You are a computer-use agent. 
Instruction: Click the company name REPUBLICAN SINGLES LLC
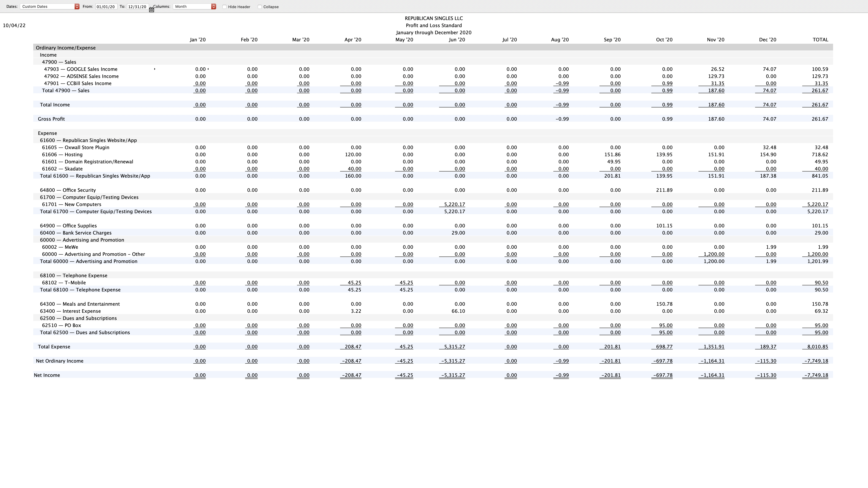click(434, 18)
